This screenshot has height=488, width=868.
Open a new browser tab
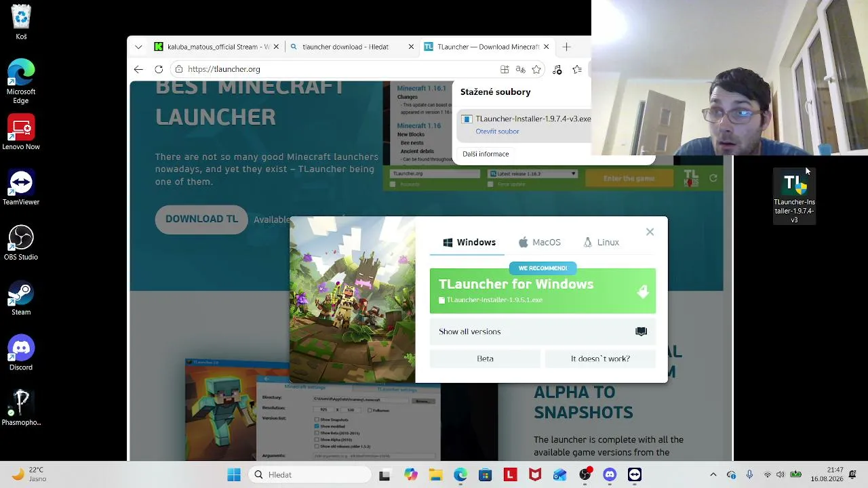tap(566, 47)
